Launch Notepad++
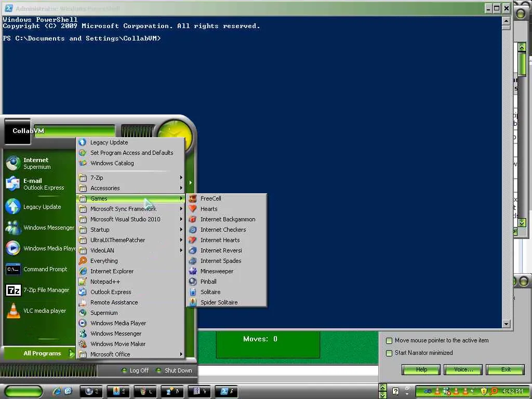The height and width of the screenshot is (399, 532). [130, 282]
